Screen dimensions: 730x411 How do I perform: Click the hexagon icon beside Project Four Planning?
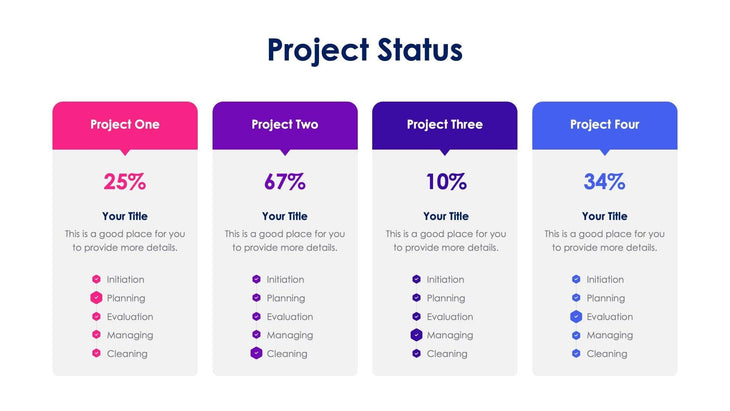[x=576, y=298]
